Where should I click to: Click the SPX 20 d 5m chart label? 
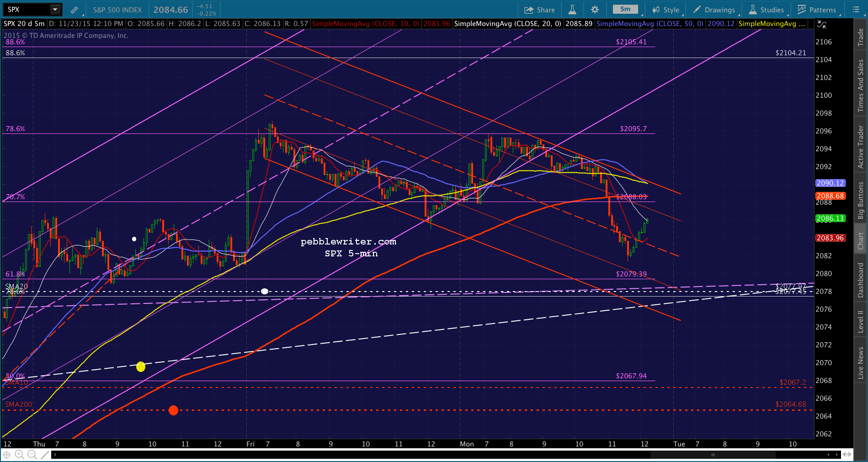coord(24,24)
